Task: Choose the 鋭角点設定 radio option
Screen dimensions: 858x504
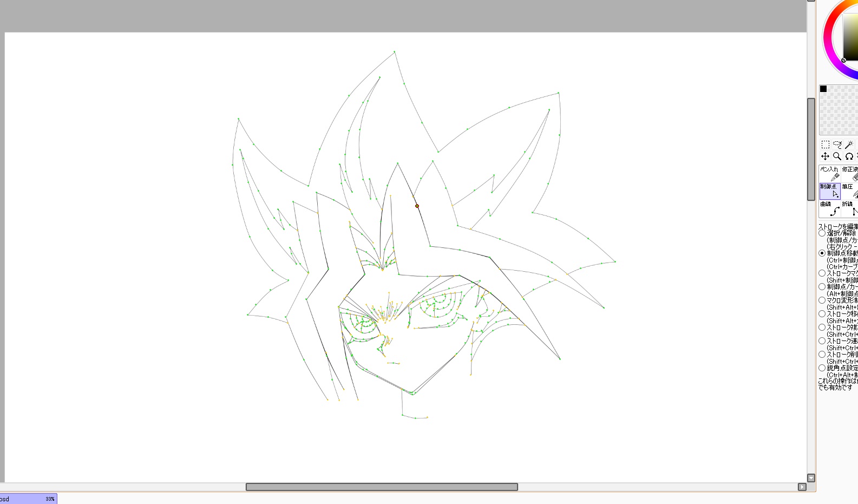Action: pyautogui.click(x=822, y=368)
